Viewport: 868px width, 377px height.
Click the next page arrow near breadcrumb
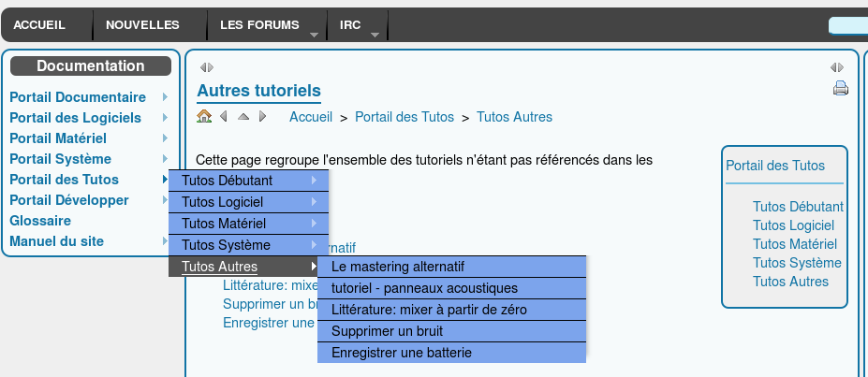click(262, 117)
